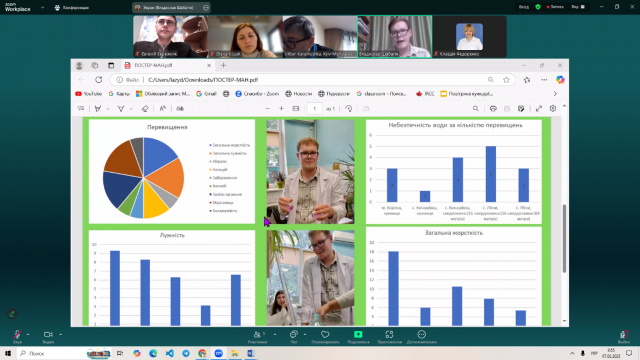The image size is (640, 360).
Task: Click green Share screen button in Zoom
Action: tap(358, 336)
